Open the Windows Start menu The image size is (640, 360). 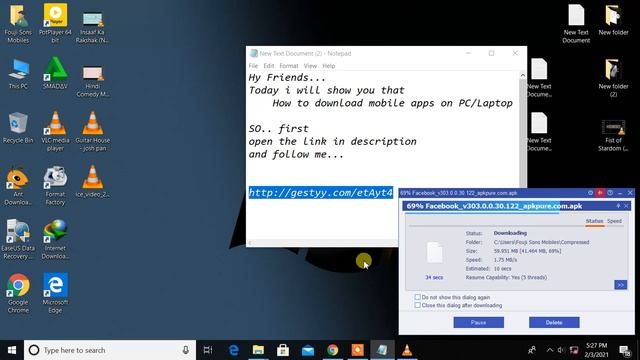click(12, 350)
